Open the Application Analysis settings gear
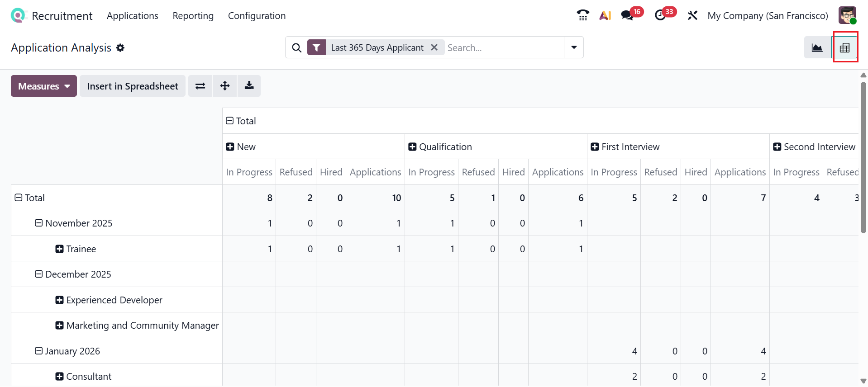The height and width of the screenshot is (387, 868). click(x=120, y=47)
